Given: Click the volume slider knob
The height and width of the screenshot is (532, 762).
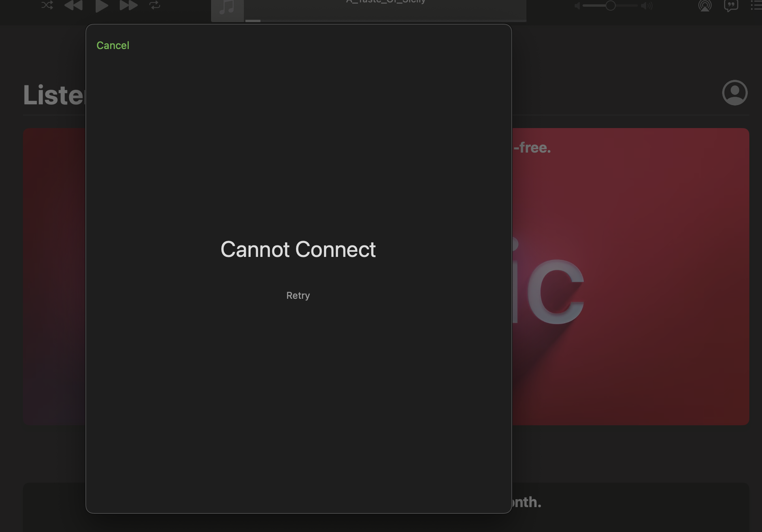Looking at the screenshot, I should tap(610, 6).
